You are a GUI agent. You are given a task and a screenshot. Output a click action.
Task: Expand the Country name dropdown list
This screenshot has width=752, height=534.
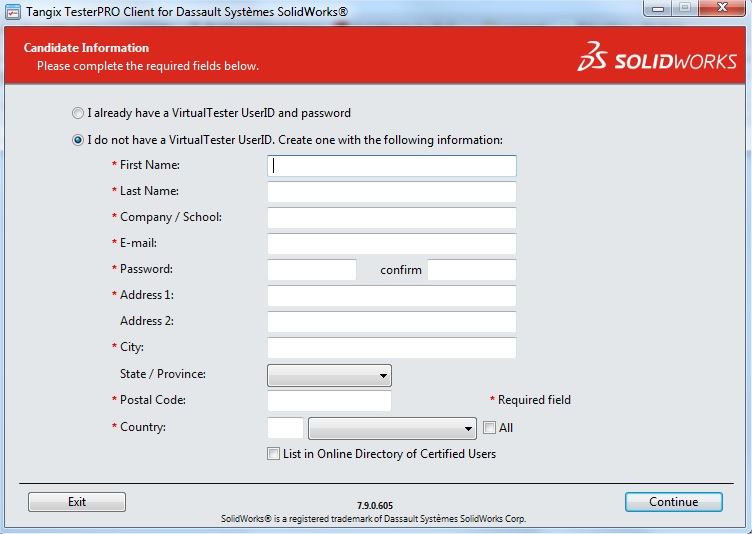tap(392, 428)
